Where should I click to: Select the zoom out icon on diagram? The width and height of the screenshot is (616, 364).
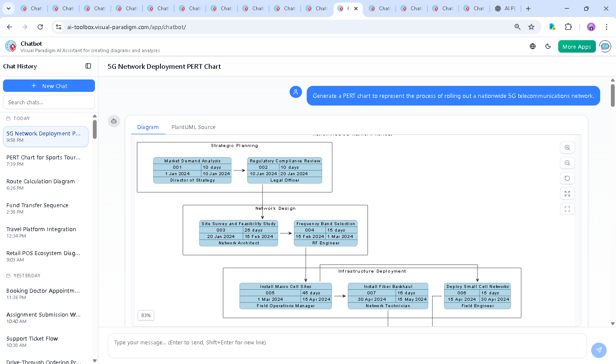567,163
